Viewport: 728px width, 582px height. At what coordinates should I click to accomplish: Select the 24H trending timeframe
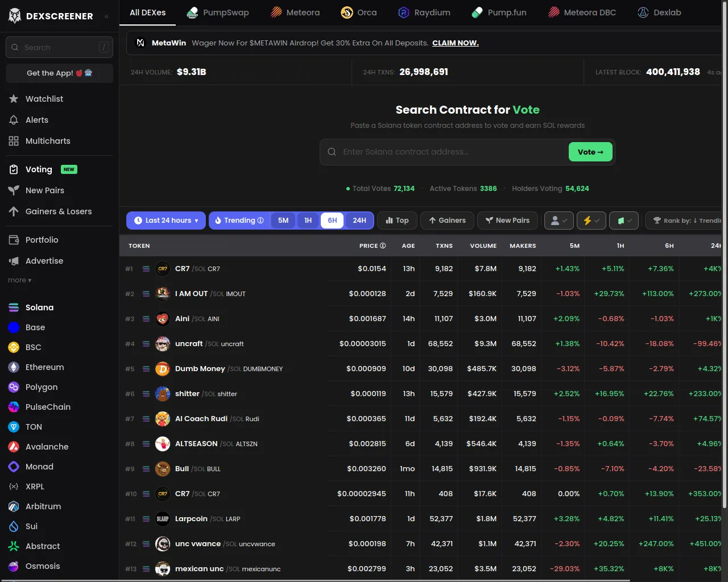[x=359, y=221]
